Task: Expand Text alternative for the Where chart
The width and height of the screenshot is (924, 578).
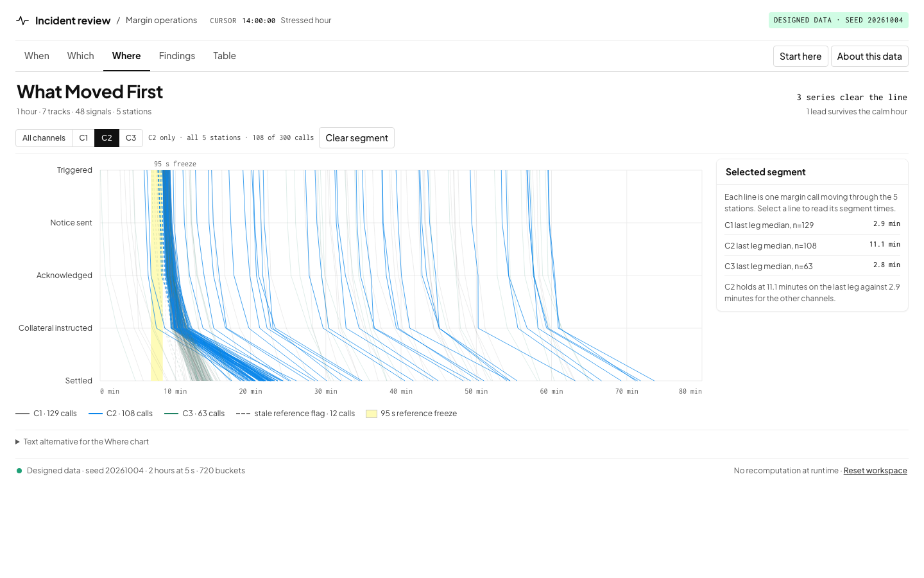Action: coord(82,442)
